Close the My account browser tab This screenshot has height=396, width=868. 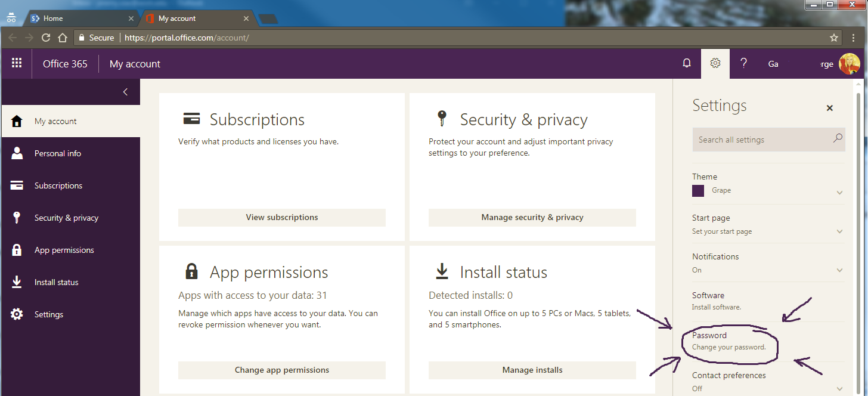[x=247, y=18]
